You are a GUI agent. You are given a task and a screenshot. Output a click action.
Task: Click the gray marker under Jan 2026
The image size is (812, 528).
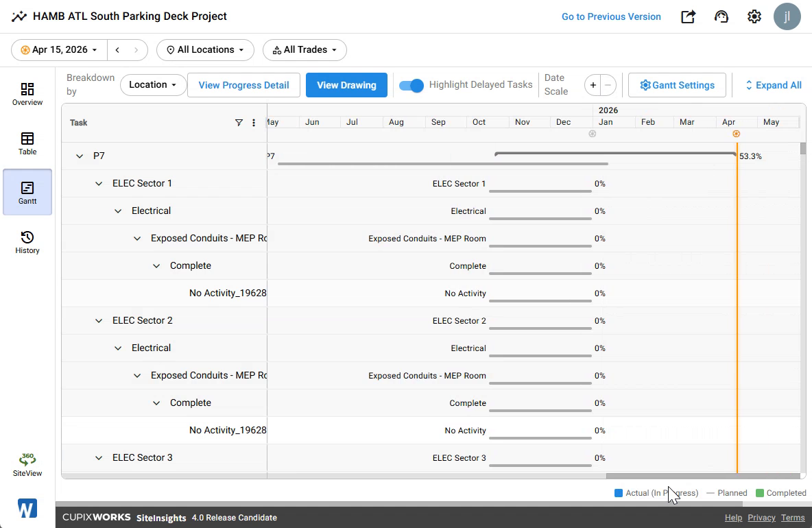coord(593,134)
